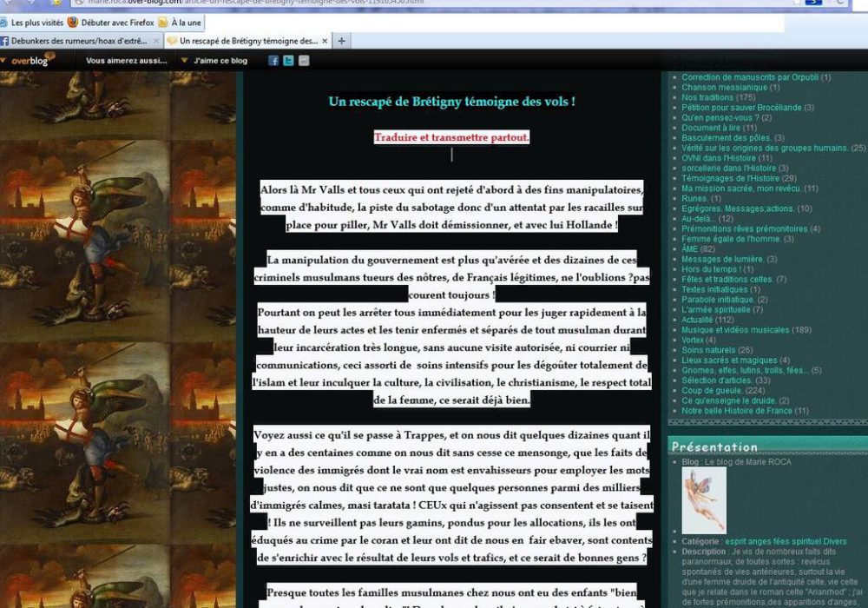Click the email share icon in overblog bar
The width and height of the screenshot is (868, 608).
click(304, 61)
